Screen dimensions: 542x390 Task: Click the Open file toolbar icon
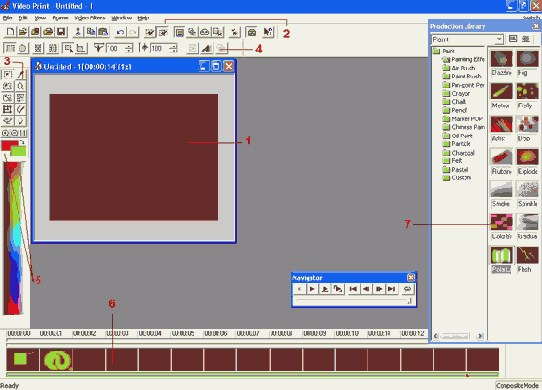pos(23,32)
